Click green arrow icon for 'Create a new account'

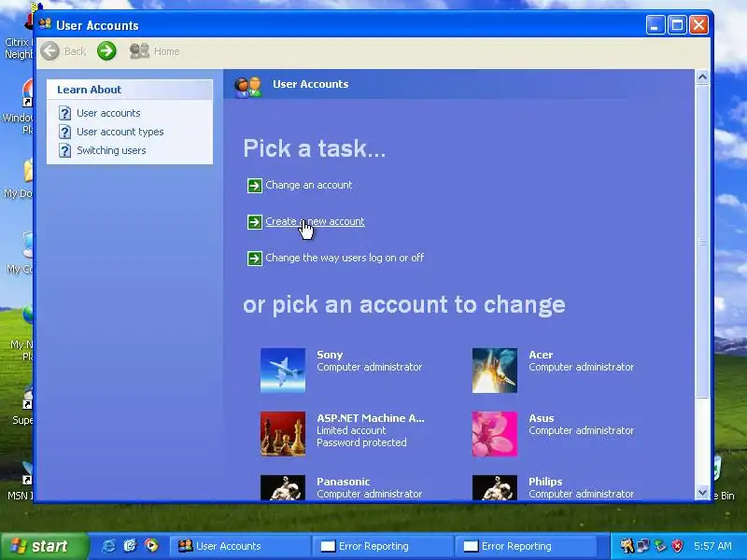[254, 222]
